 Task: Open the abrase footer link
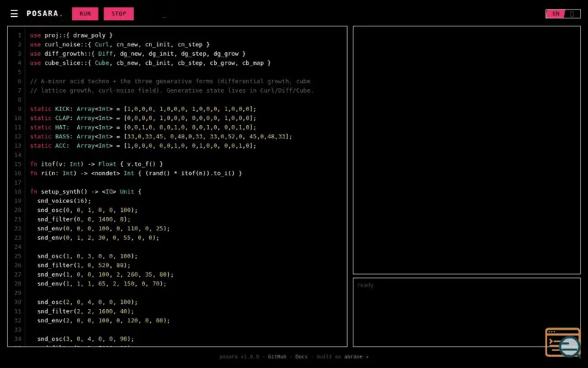click(x=356, y=356)
